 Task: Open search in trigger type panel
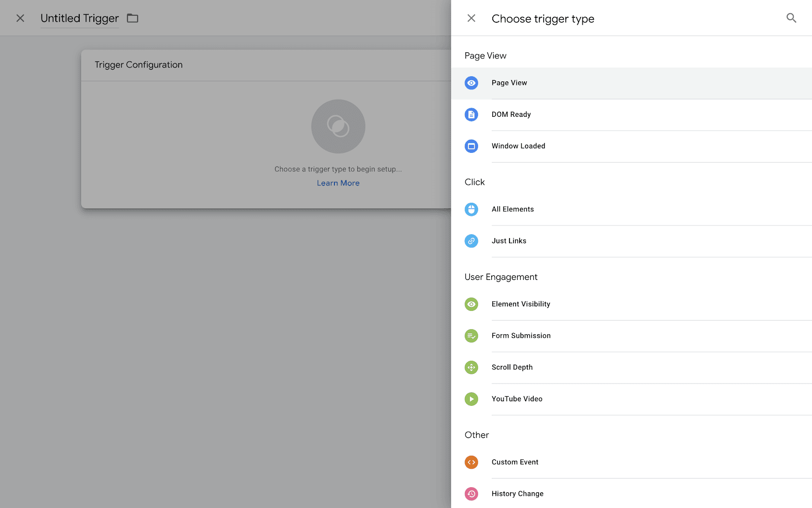click(791, 18)
